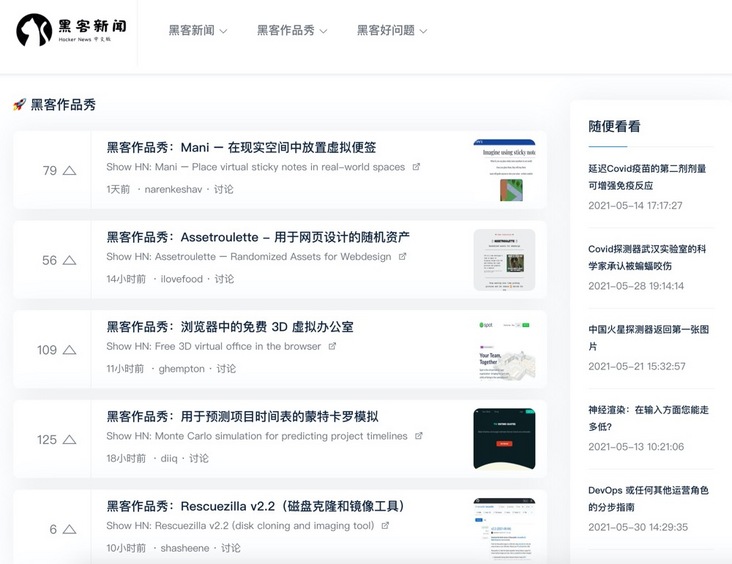This screenshot has height=564, width=732.
Task: Open the DevOps step-by-step guide article
Action: (648, 498)
